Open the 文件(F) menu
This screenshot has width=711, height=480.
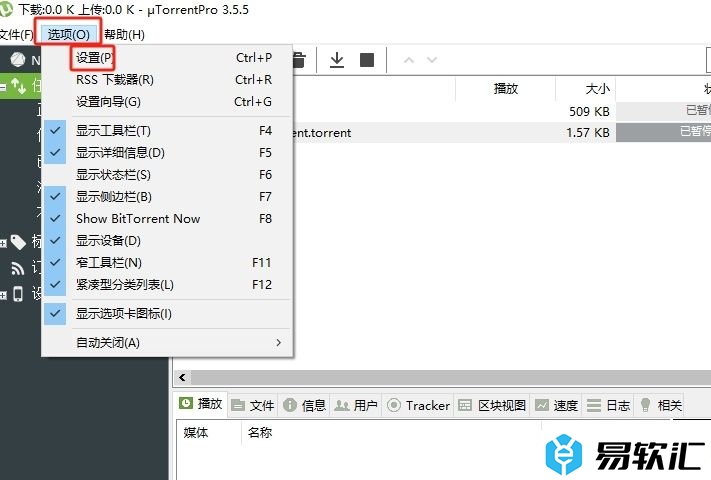coord(17,34)
